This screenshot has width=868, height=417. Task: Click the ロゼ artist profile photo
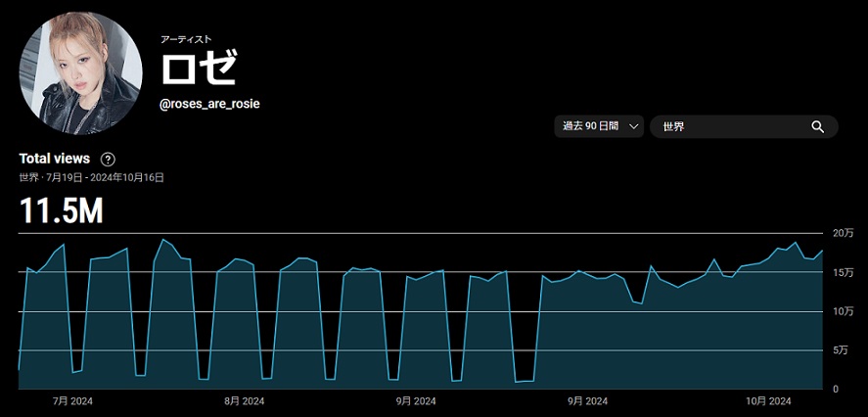(81, 73)
